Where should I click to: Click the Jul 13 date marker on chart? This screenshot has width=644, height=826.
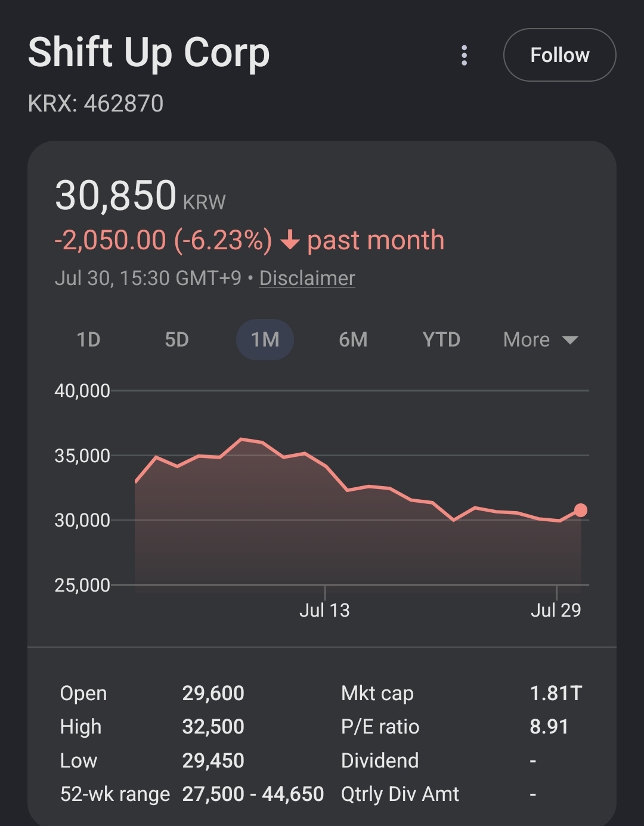click(324, 610)
